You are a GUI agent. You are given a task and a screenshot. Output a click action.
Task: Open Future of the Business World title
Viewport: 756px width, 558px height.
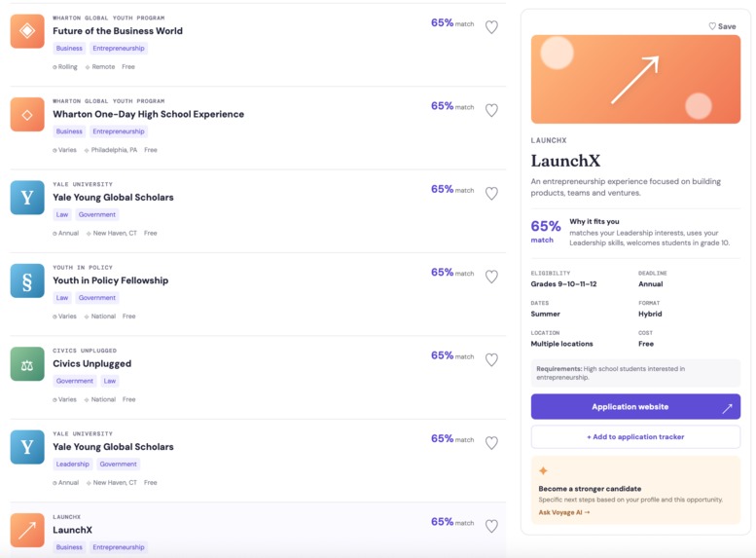pyautogui.click(x=118, y=31)
